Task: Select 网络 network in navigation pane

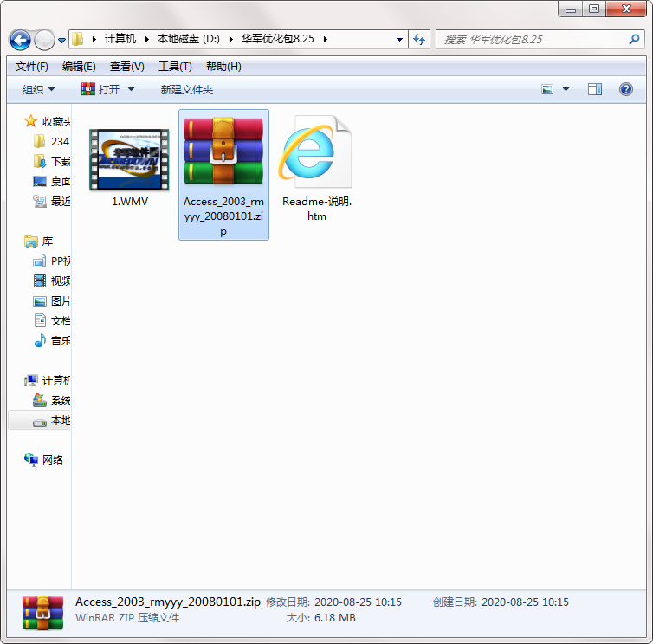Action: tap(52, 460)
